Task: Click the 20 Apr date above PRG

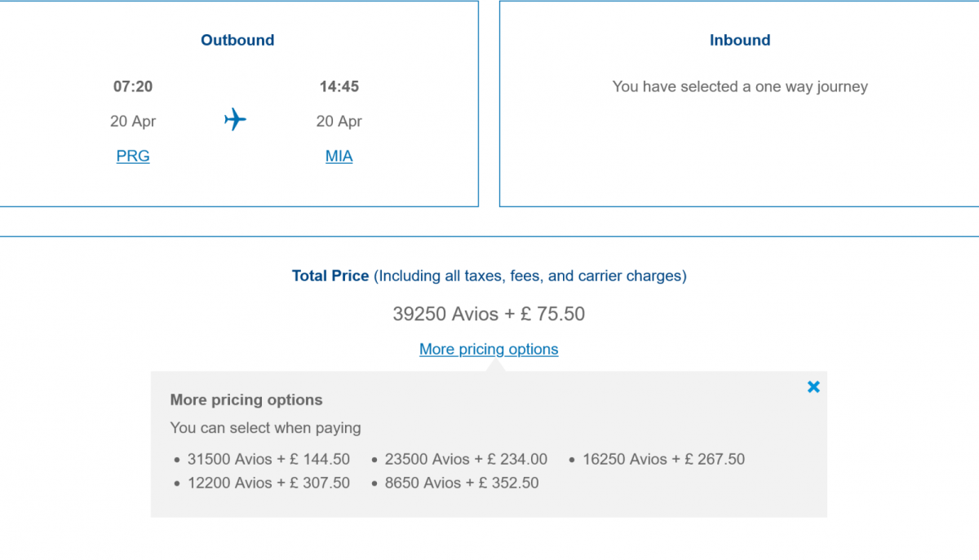Action: pos(133,121)
